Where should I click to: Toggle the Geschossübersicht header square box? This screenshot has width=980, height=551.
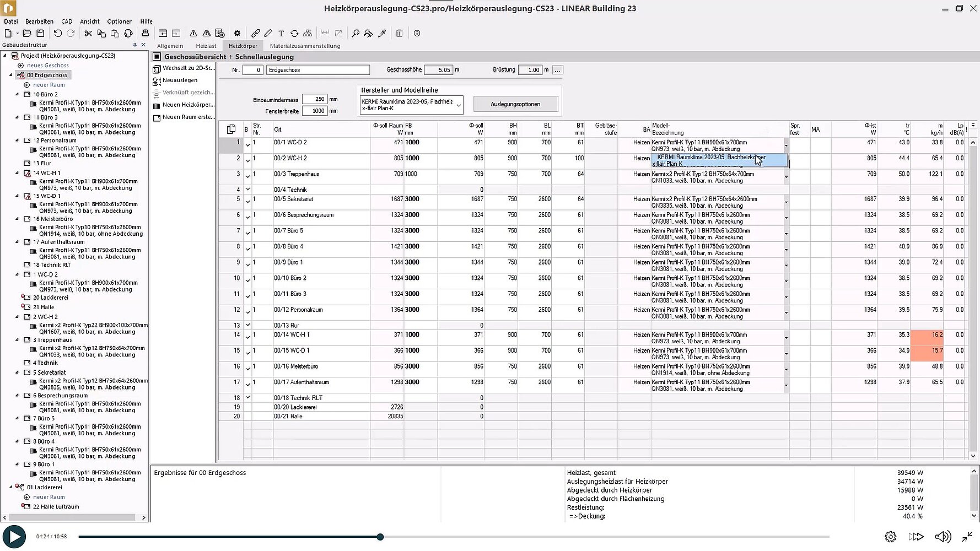coord(157,57)
